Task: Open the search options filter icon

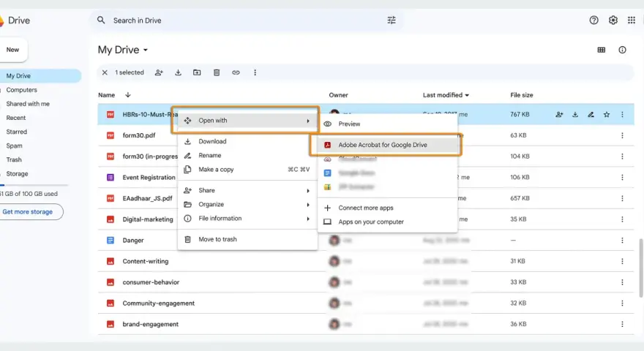Action: 392,20
